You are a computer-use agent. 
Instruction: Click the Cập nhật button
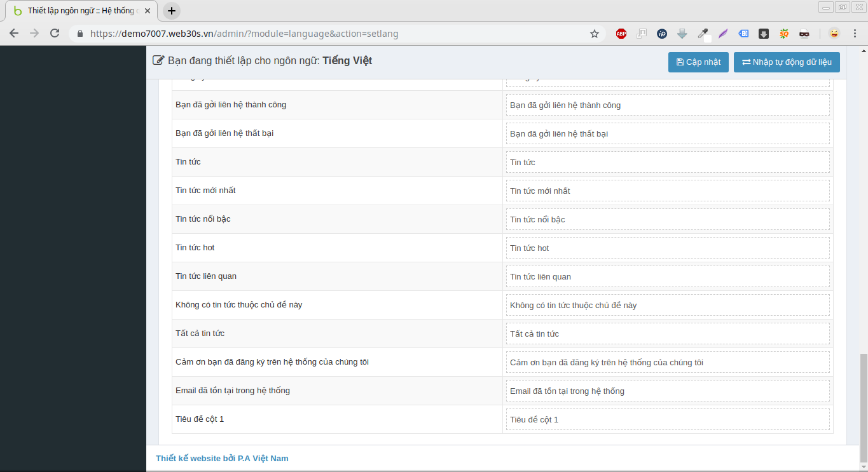coord(698,62)
